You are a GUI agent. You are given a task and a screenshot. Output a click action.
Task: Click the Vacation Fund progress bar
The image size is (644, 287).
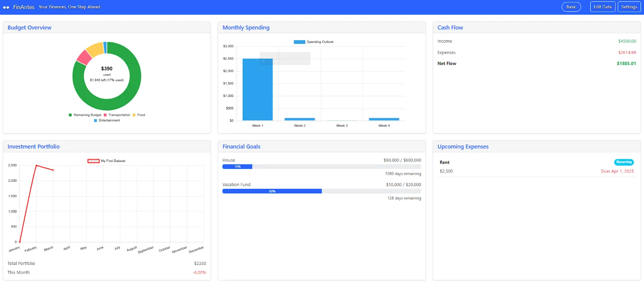tap(322, 191)
